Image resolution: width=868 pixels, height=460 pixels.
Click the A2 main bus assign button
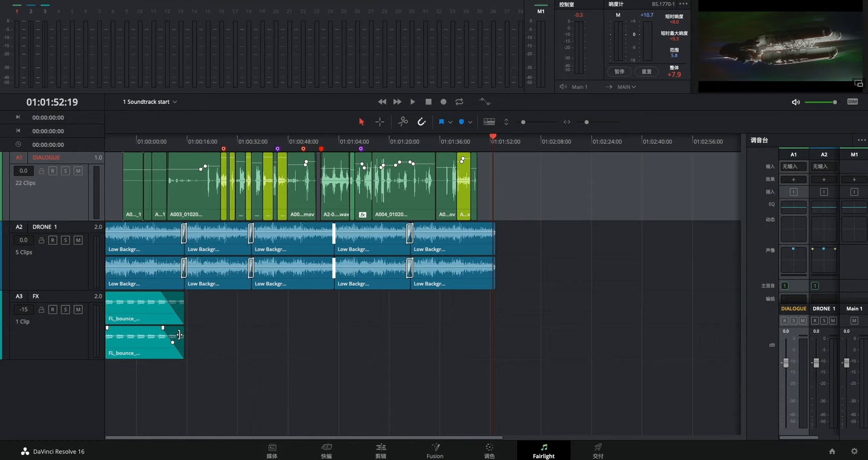click(x=815, y=286)
